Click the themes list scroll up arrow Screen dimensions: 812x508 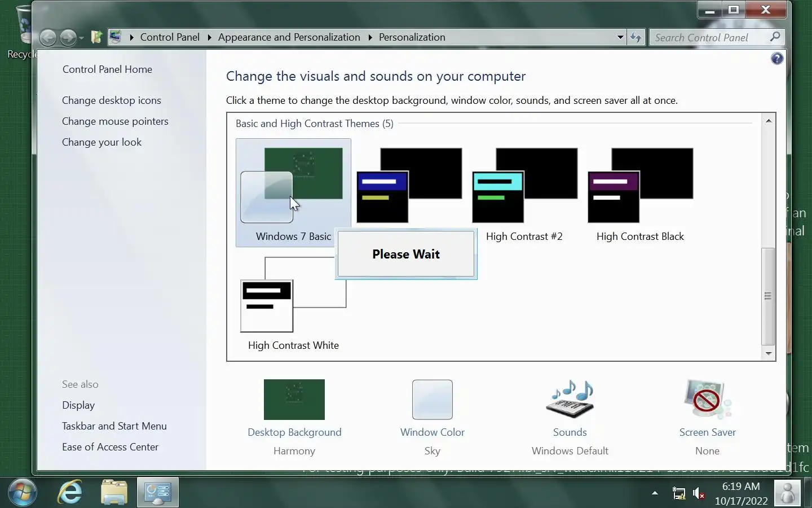768,120
